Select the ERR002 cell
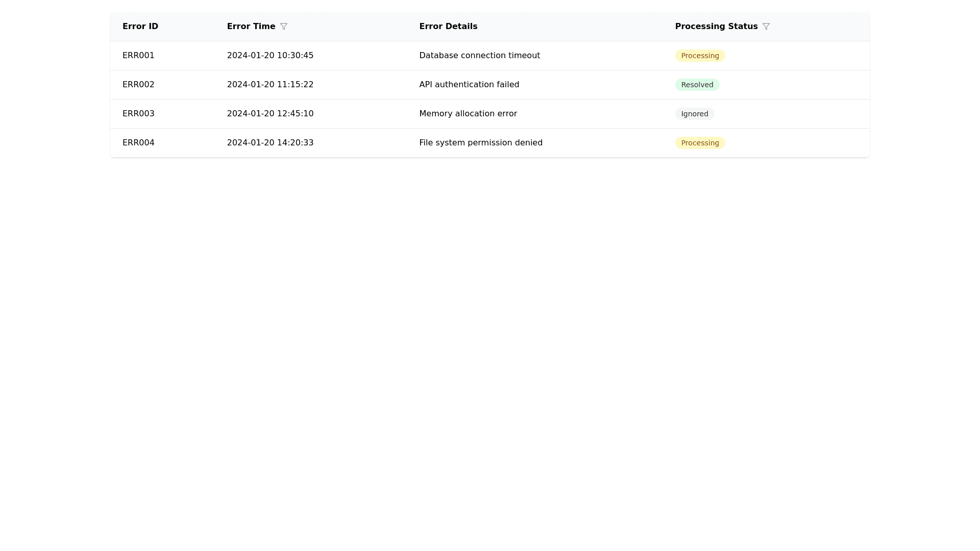 138,85
